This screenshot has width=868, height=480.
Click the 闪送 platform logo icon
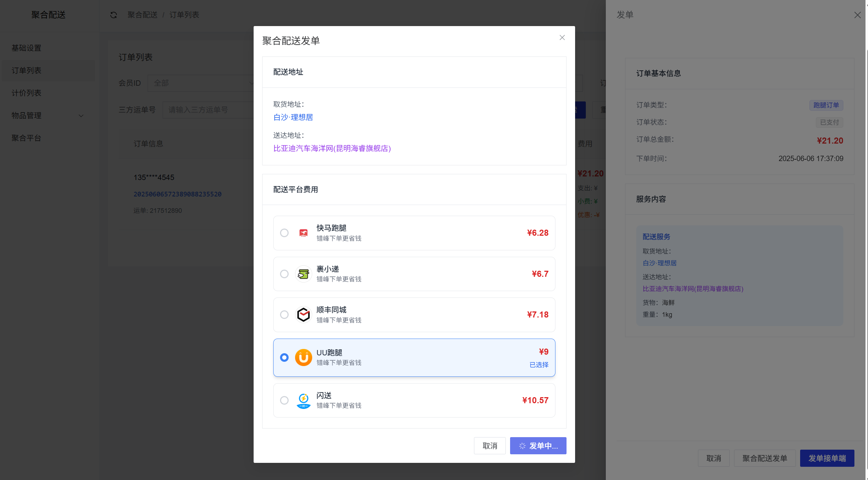tap(303, 400)
